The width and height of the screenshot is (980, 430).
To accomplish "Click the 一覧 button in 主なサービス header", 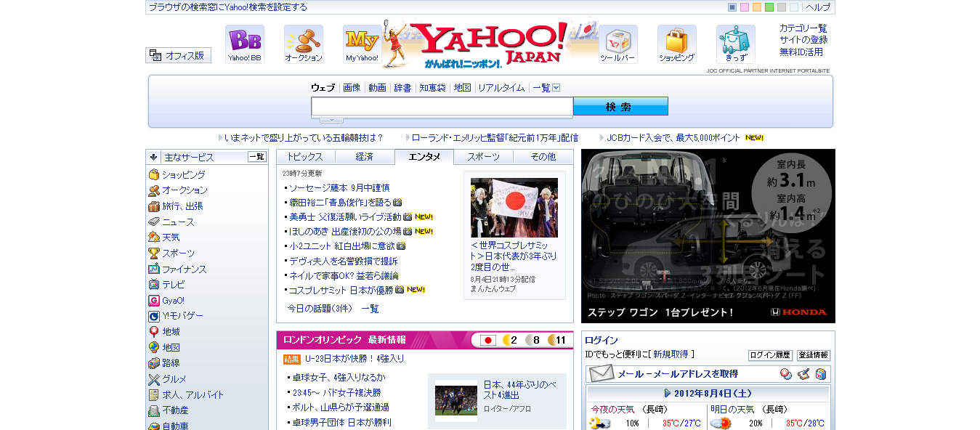I will pyautogui.click(x=257, y=157).
